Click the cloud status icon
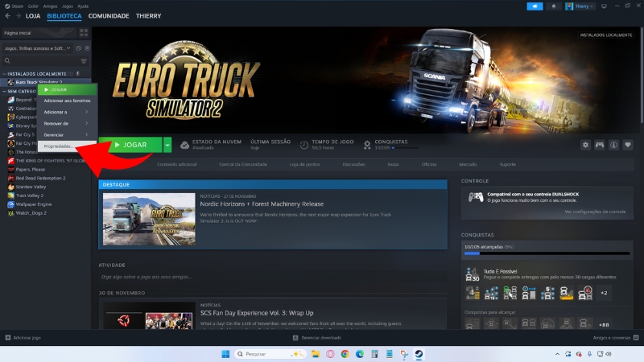The width and height of the screenshot is (644, 362). tap(185, 145)
